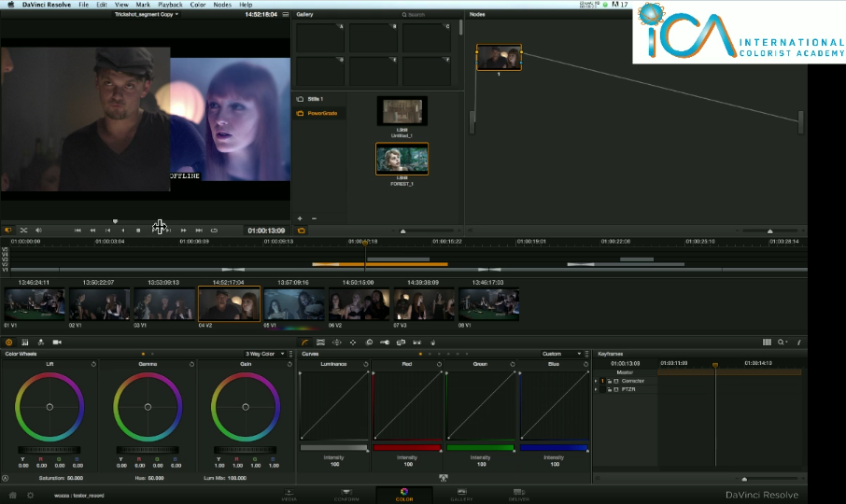The image size is (846, 504).
Task: Select the Color Wheels palette icon
Action: click(9, 343)
